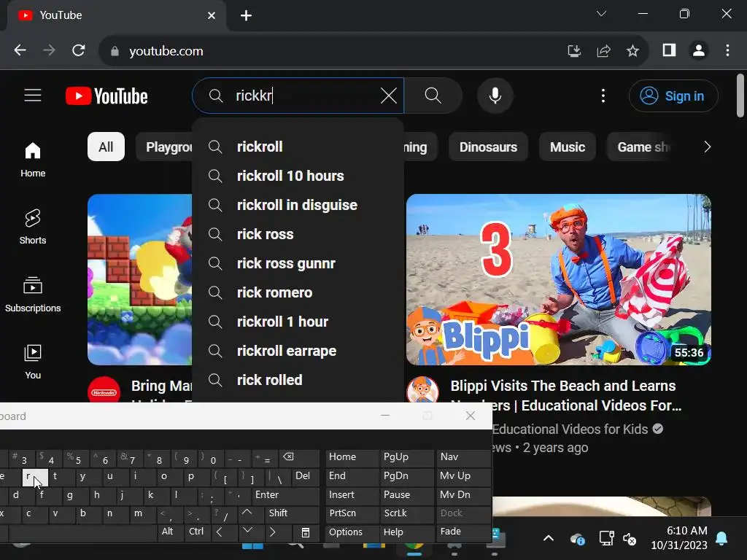Image resolution: width=747 pixels, height=560 pixels.
Task: Open the muted volume tray icon
Action: coord(630,539)
